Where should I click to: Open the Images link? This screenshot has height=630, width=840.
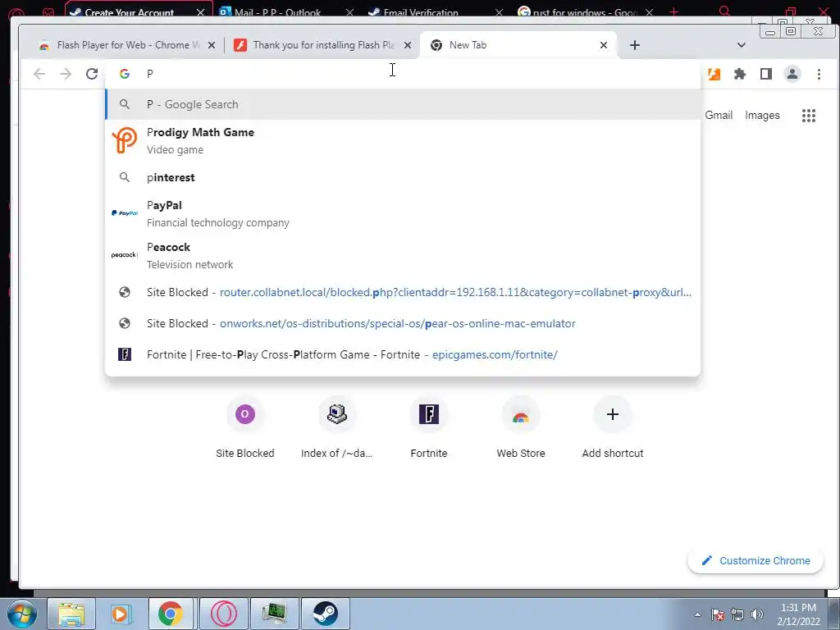click(762, 115)
